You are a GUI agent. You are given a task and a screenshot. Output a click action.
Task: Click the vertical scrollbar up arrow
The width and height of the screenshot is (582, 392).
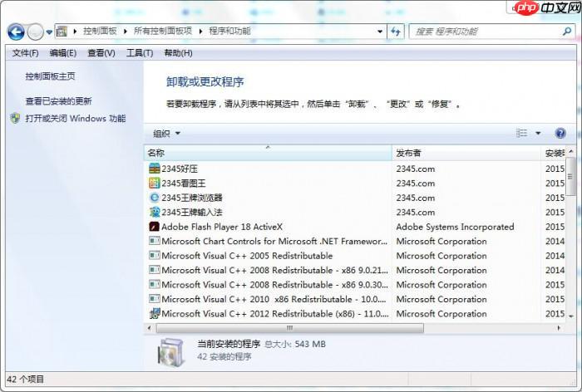[x=571, y=151]
